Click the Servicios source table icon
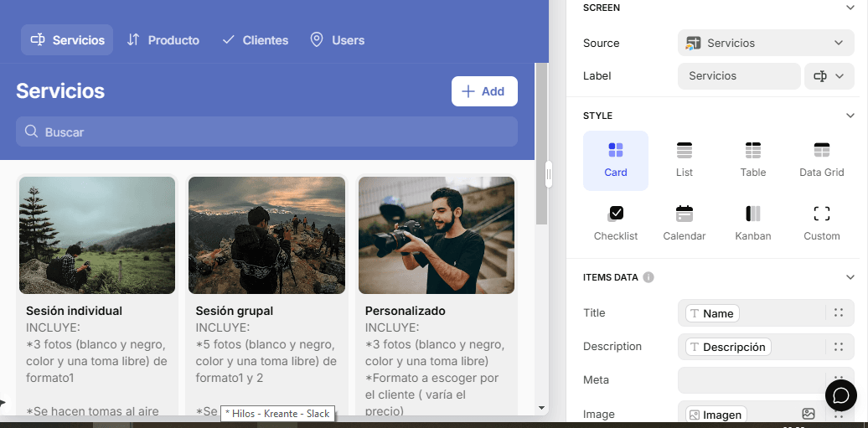This screenshot has height=428, width=868. pyautogui.click(x=694, y=44)
